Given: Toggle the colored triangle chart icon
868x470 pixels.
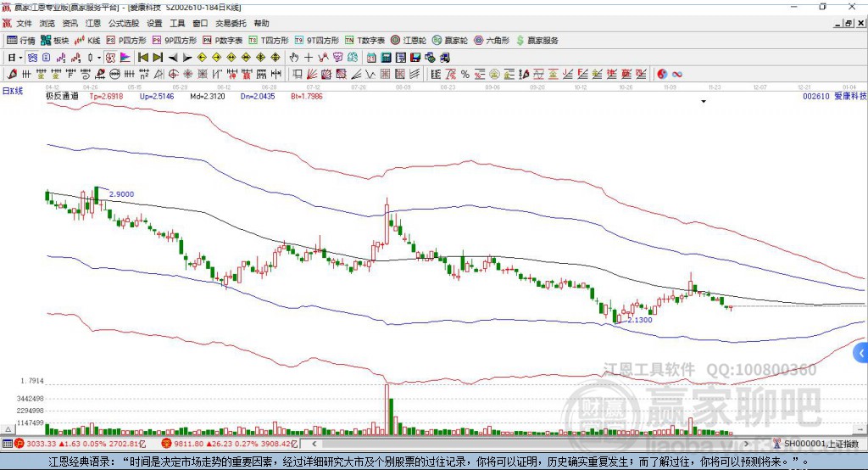Looking at the screenshot, I should point(125,58).
